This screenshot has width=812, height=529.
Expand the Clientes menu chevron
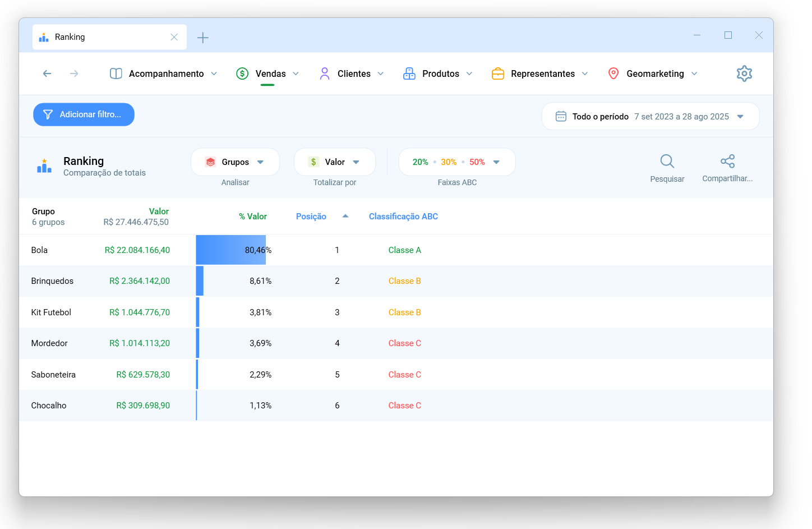coord(381,73)
